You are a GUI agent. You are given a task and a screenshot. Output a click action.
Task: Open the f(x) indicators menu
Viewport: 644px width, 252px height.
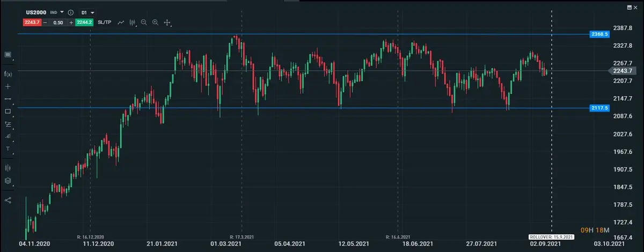[8, 73]
